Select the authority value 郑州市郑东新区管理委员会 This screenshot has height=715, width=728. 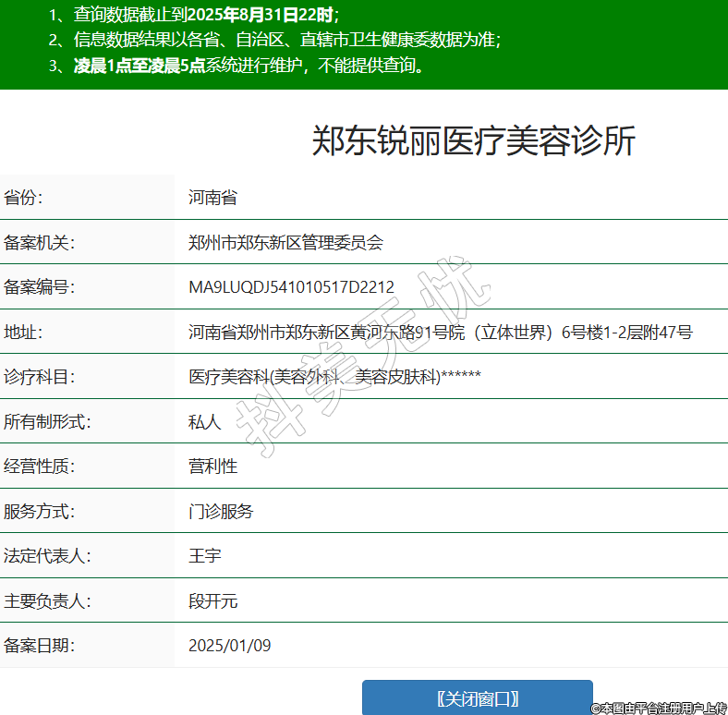tap(285, 243)
